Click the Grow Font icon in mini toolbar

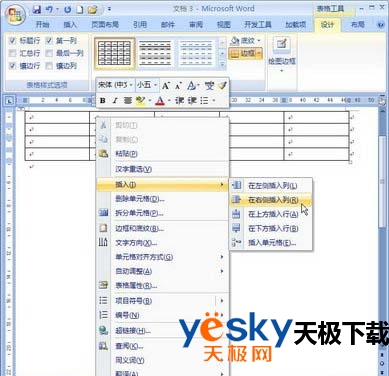pos(166,86)
